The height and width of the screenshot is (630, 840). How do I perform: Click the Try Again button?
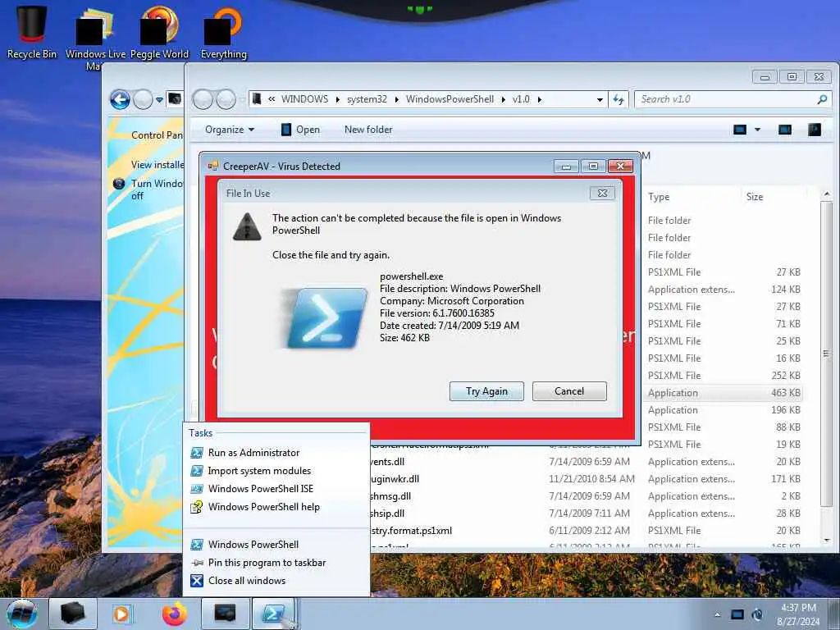(x=486, y=391)
